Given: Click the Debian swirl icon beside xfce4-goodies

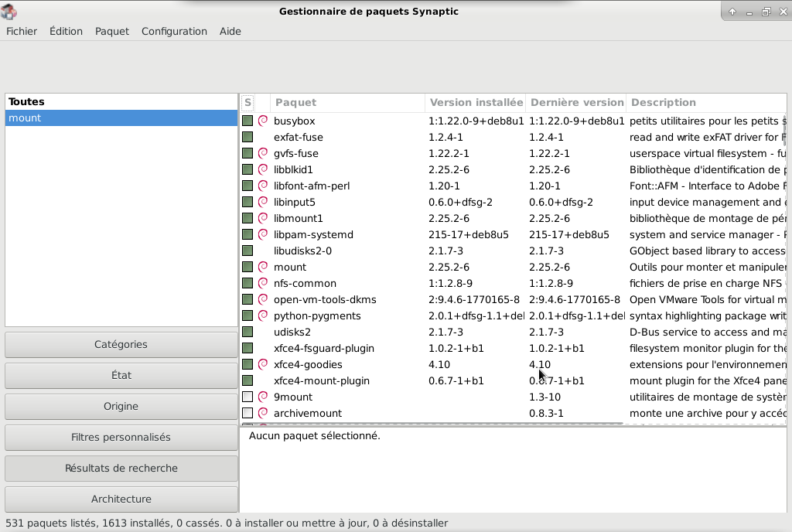Looking at the screenshot, I should (263, 364).
